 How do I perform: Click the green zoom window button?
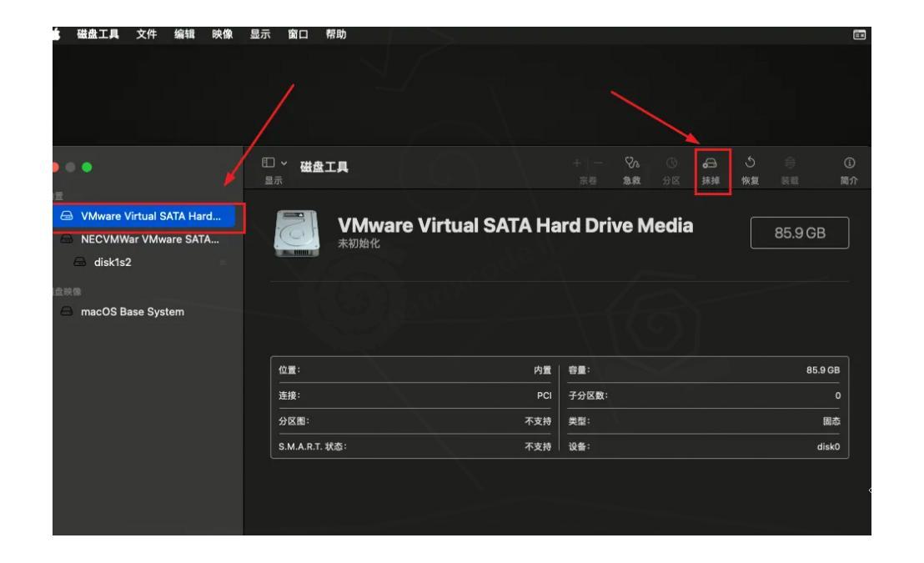87,168
